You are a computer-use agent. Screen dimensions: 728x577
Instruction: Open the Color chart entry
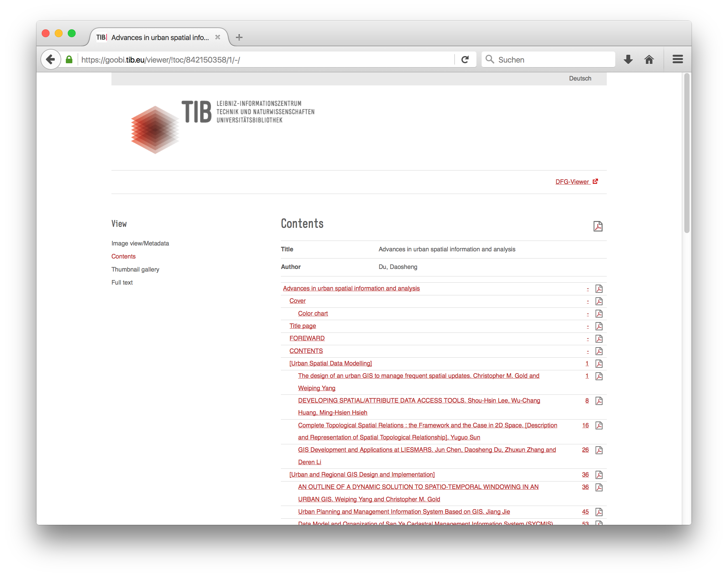coord(313,313)
